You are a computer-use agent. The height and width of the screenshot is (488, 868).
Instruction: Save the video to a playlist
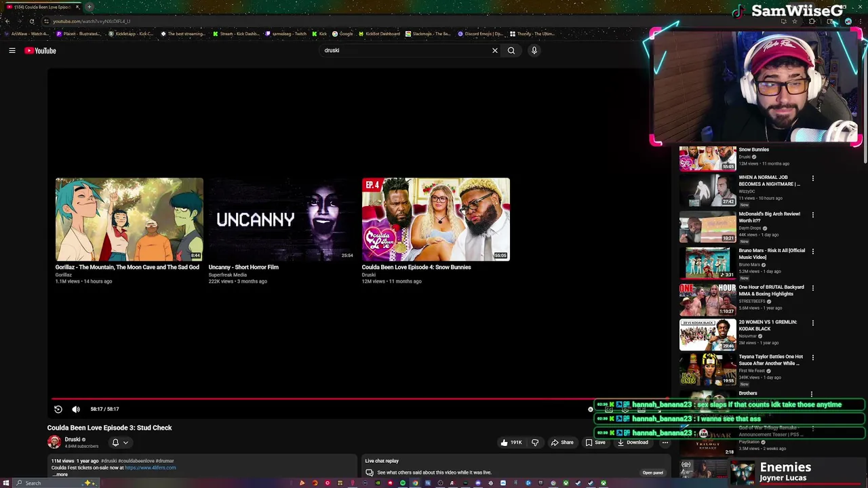click(595, 443)
